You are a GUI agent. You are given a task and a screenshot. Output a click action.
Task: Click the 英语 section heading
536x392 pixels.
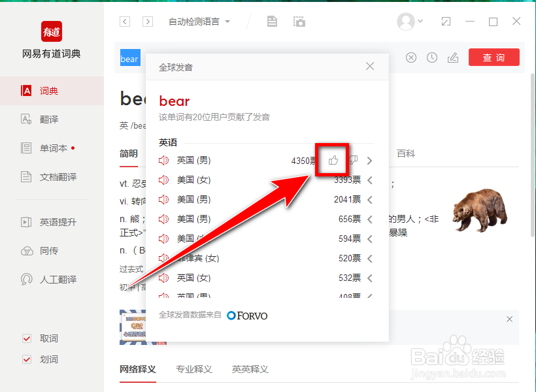pos(168,142)
